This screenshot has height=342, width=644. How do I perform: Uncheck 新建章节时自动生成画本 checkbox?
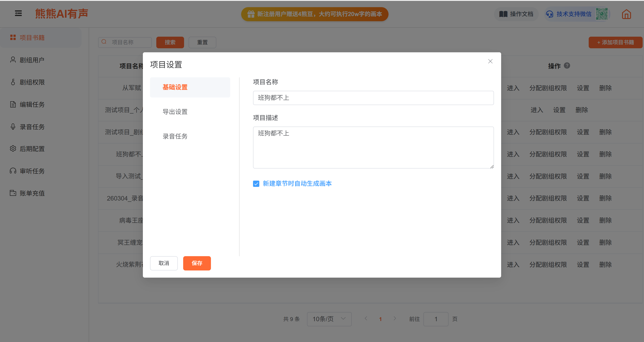[x=256, y=184]
